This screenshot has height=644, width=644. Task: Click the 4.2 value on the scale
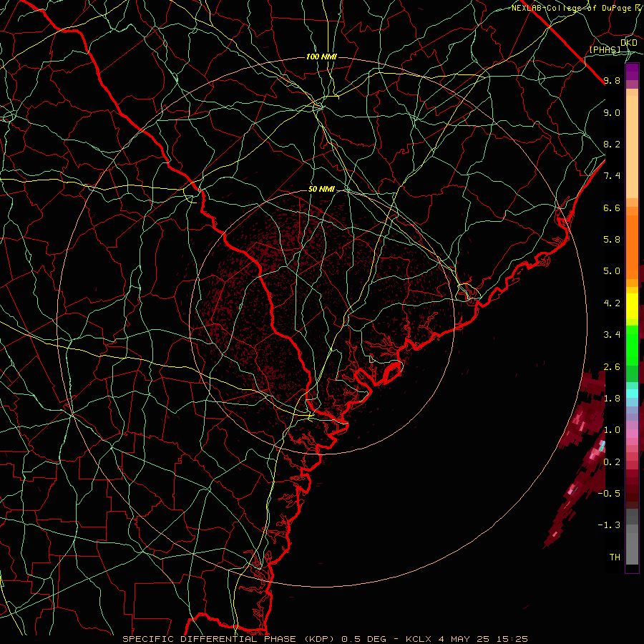point(612,303)
